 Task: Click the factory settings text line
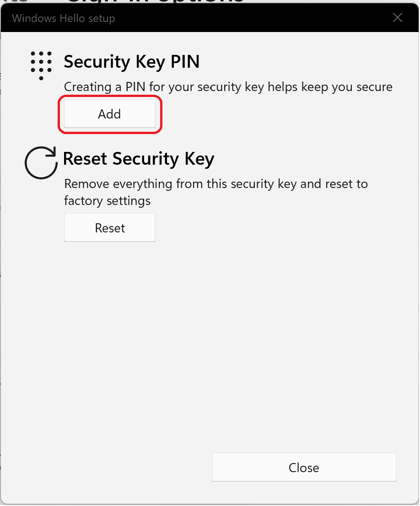(107, 201)
